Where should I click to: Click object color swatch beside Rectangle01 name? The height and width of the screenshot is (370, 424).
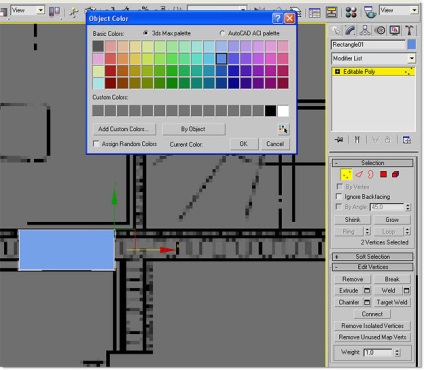(412, 45)
